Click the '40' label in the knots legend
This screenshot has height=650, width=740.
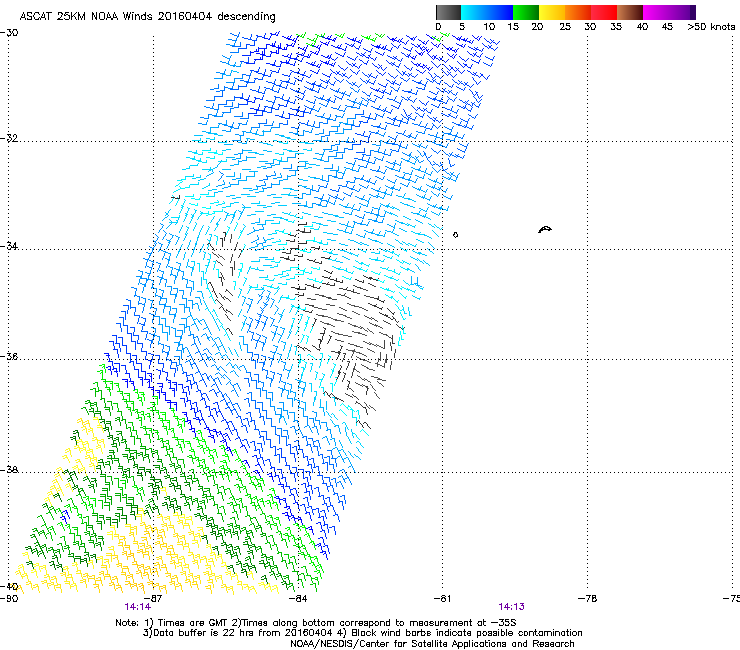pos(642,27)
